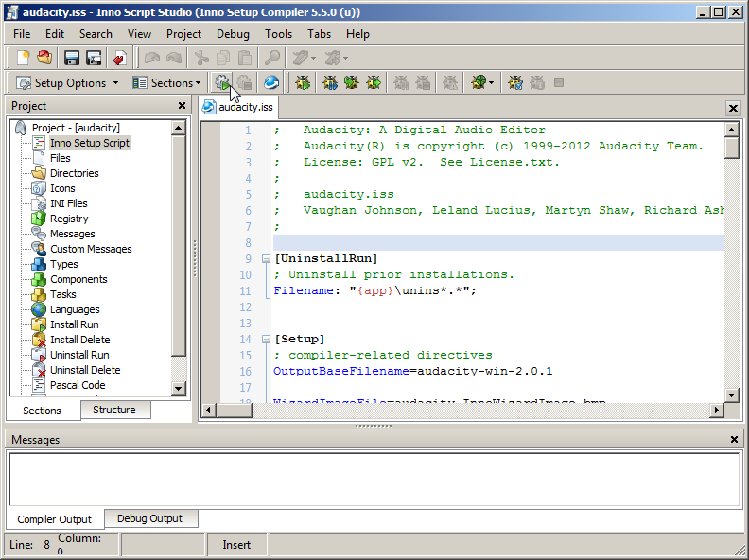Click the Paste clipboard icon

click(245, 59)
